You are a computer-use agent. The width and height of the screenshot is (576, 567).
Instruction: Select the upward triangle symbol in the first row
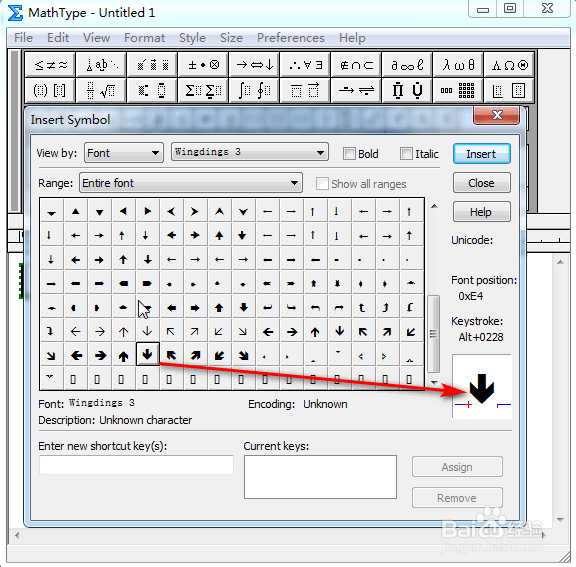76,211
